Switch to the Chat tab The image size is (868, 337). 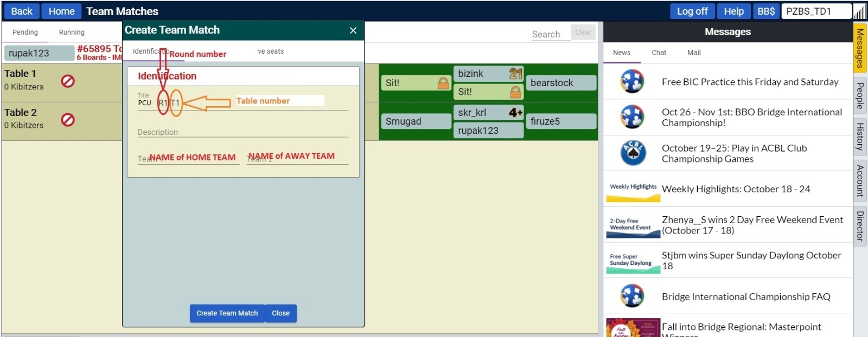pyautogui.click(x=659, y=53)
